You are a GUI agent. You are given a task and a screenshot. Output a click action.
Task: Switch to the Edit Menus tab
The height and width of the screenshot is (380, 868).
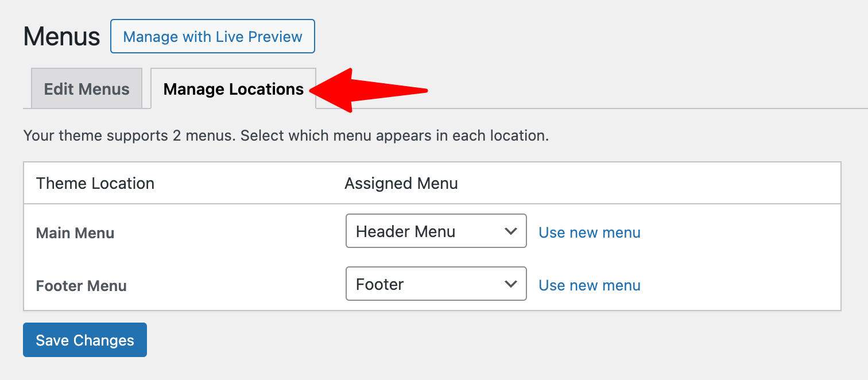(x=86, y=88)
